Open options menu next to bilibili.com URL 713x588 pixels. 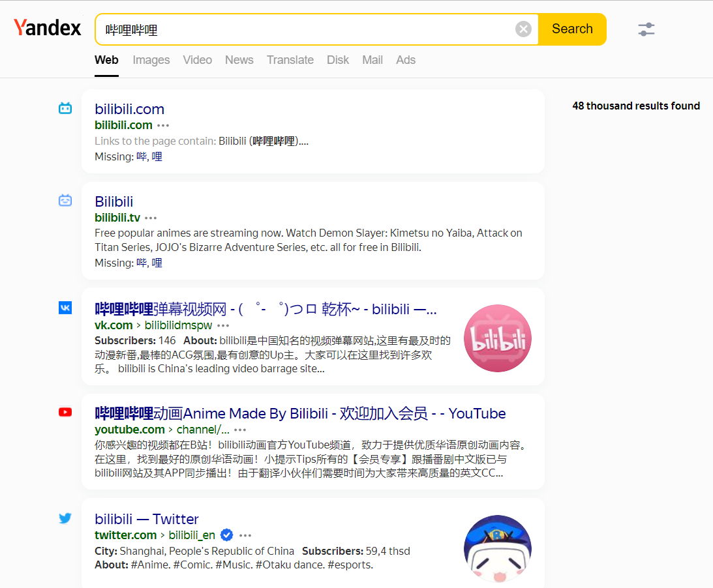click(163, 125)
